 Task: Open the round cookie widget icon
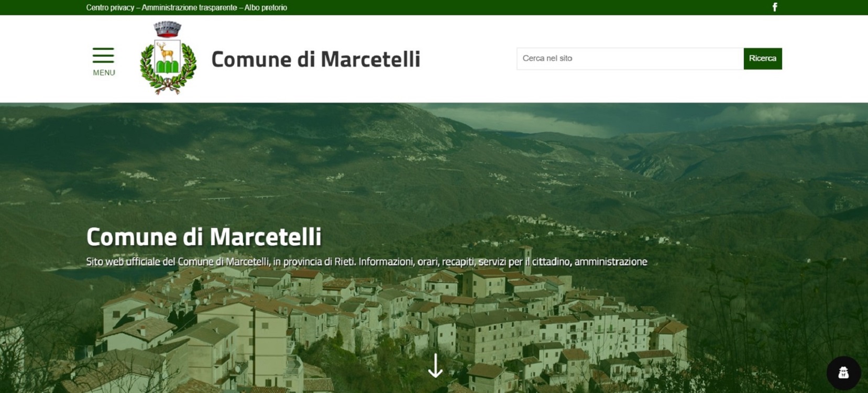tap(843, 373)
